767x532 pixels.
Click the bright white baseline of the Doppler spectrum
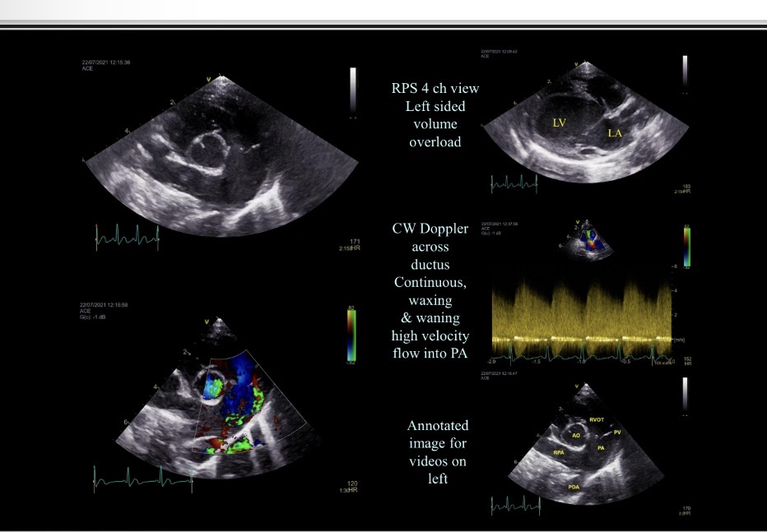point(582,339)
